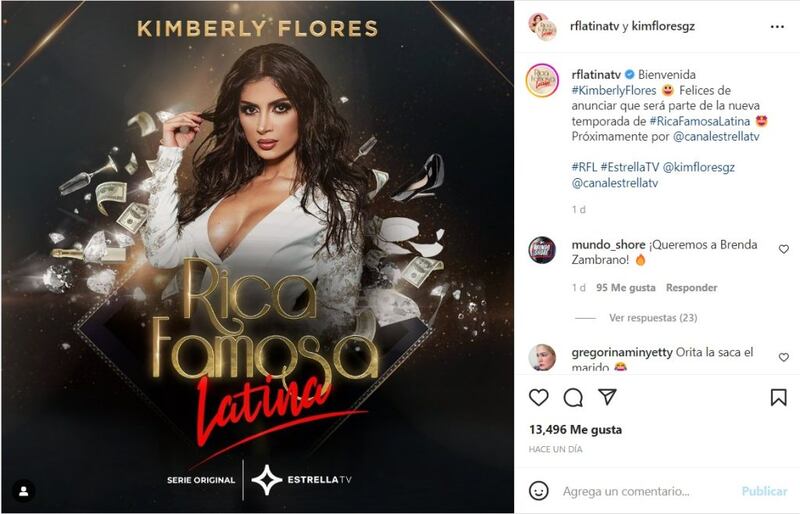This screenshot has height=514, width=800.
Task: Open the emoji picker smiley icon
Action: 539,491
